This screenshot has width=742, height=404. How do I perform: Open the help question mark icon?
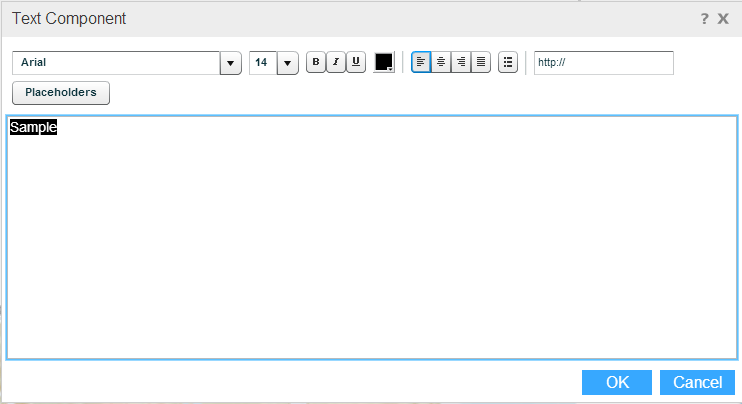pos(705,18)
